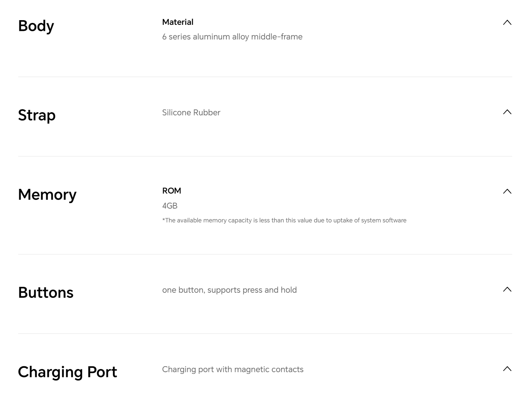Click the aluminum alloy middle-frame text
The image size is (532, 403).
click(232, 37)
